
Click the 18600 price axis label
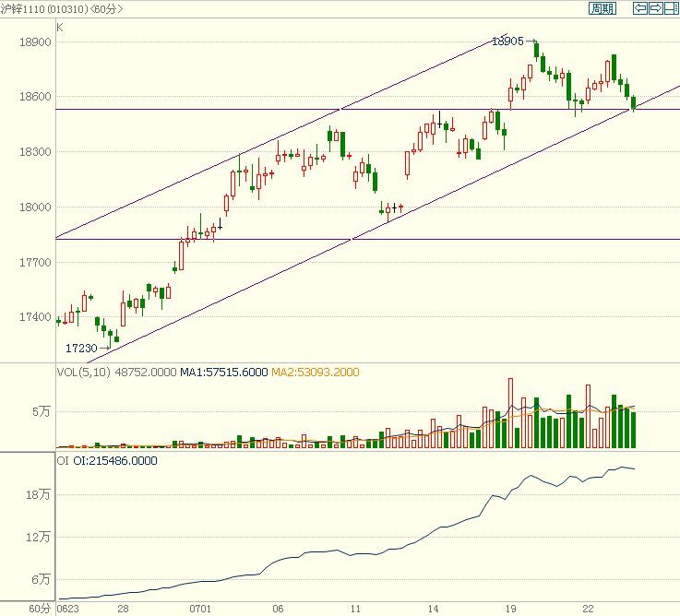click(x=35, y=96)
